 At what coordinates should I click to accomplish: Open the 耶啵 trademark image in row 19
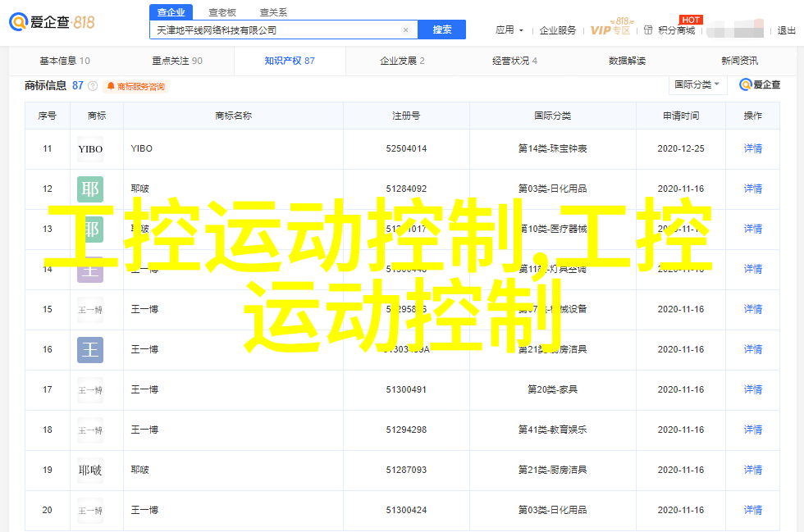coord(90,471)
